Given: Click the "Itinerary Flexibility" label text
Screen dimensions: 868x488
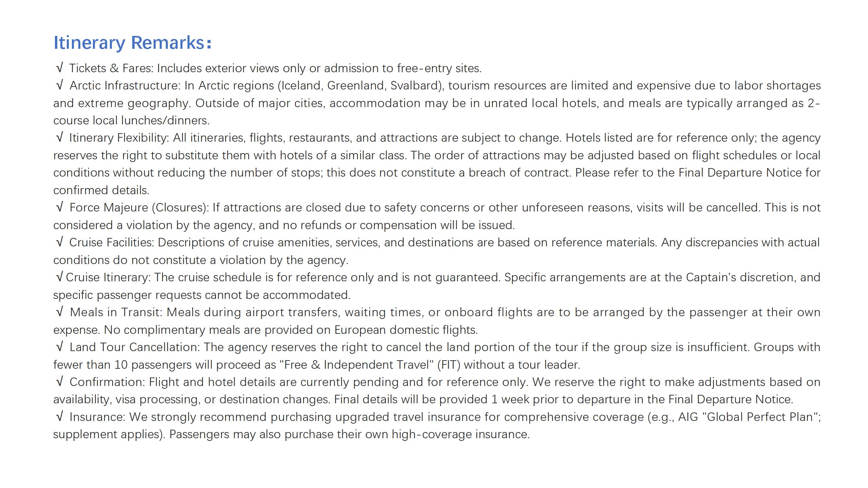Looking at the screenshot, I should tap(119, 138).
